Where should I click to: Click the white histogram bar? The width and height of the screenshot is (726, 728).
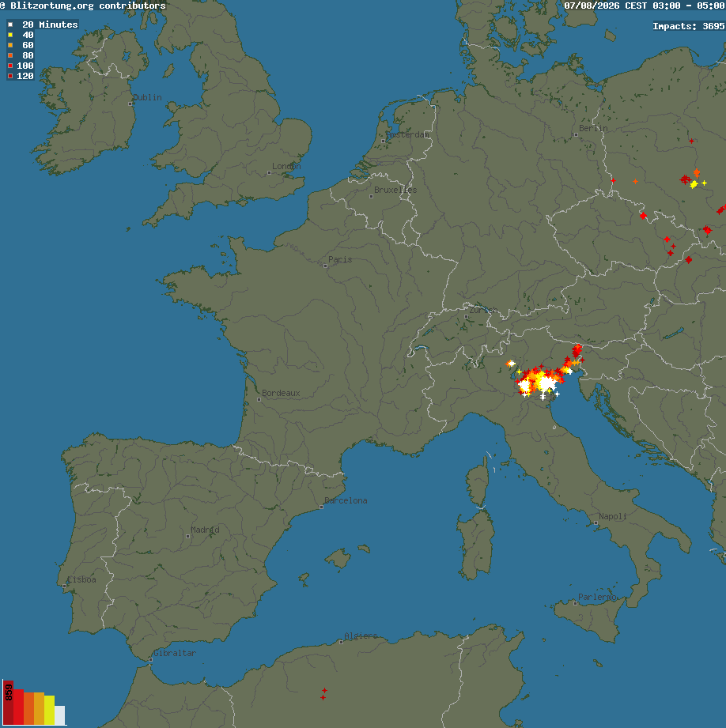[59, 715]
